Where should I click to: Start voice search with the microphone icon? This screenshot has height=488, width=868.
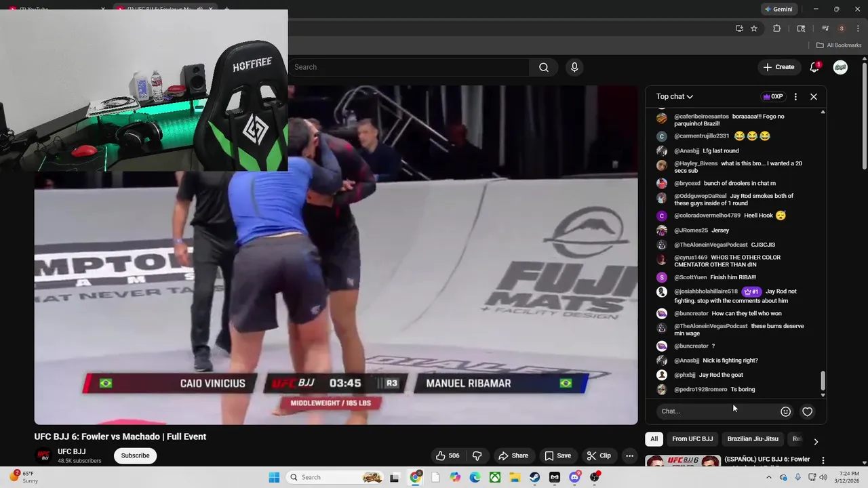coord(574,67)
